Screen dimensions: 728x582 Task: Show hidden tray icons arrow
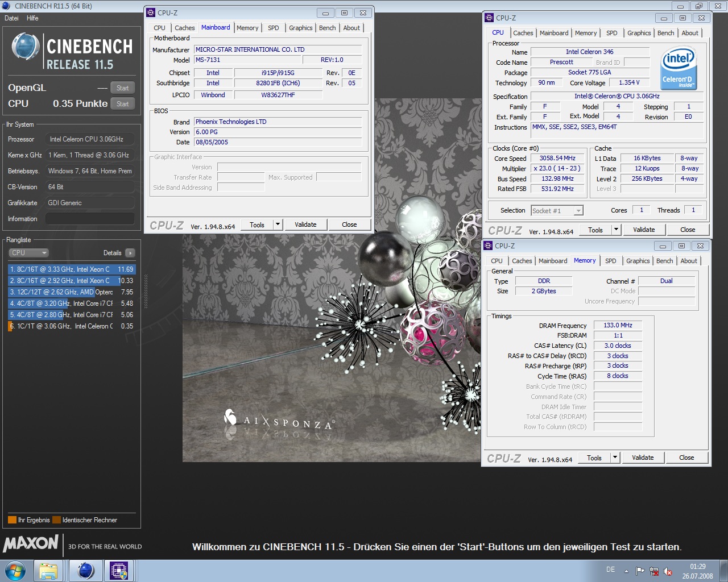(x=626, y=571)
